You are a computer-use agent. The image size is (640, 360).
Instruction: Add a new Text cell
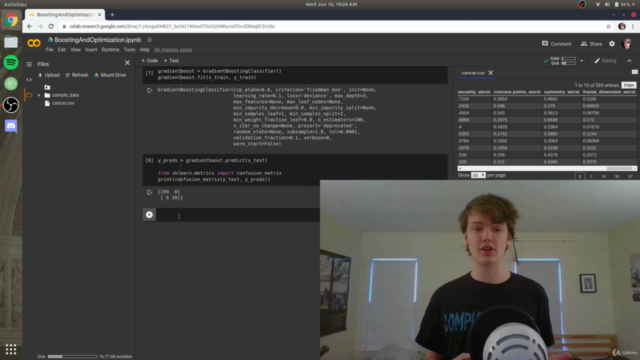click(x=171, y=61)
